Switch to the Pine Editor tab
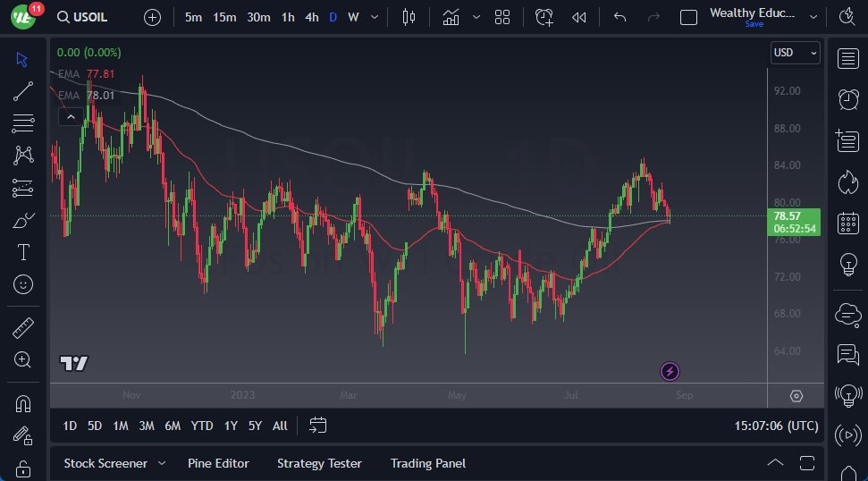868x481 pixels. (218, 463)
